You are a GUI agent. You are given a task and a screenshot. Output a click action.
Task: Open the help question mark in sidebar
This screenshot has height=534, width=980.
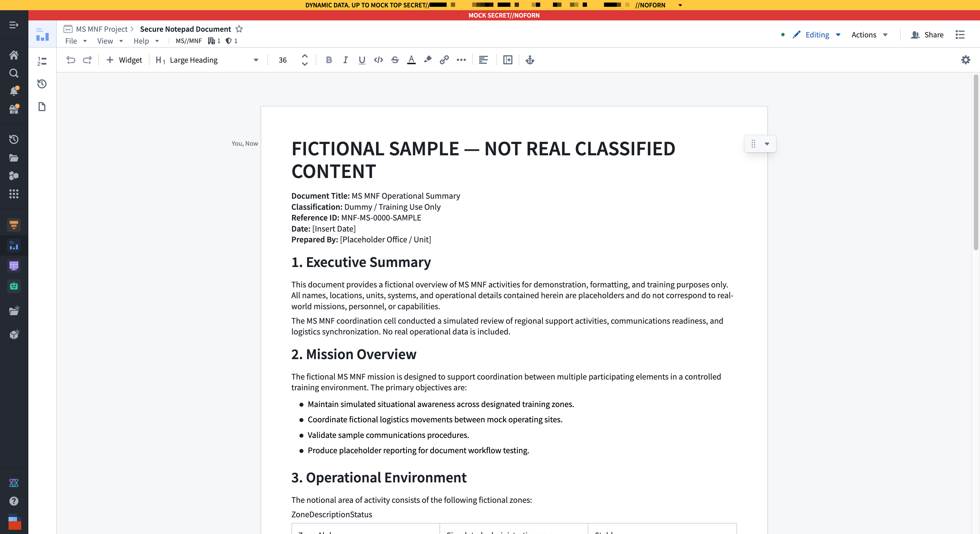(x=14, y=501)
